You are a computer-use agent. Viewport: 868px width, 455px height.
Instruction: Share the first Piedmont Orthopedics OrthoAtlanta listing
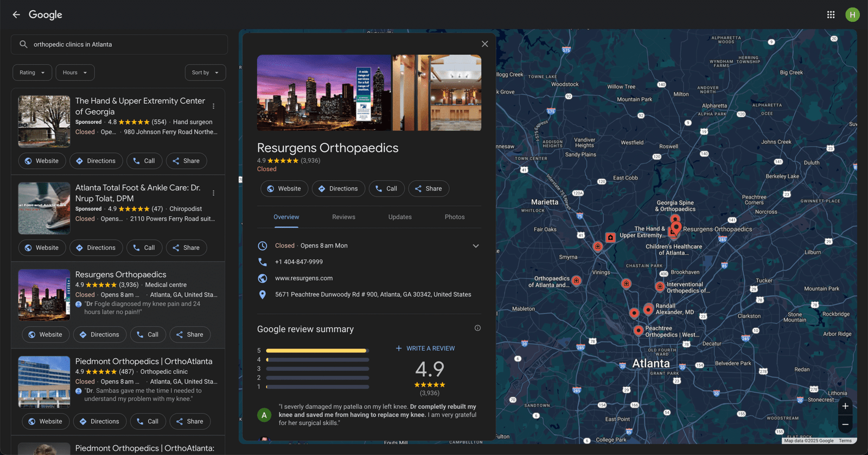(x=190, y=421)
